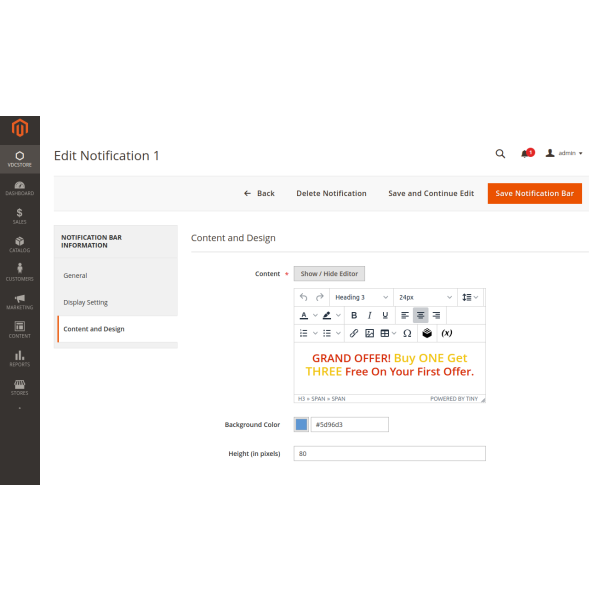The width and height of the screenshot is (600, 600).
Task: Switch to the Display Setting tab
Action: pyautogui.click(x=86, y=302)
